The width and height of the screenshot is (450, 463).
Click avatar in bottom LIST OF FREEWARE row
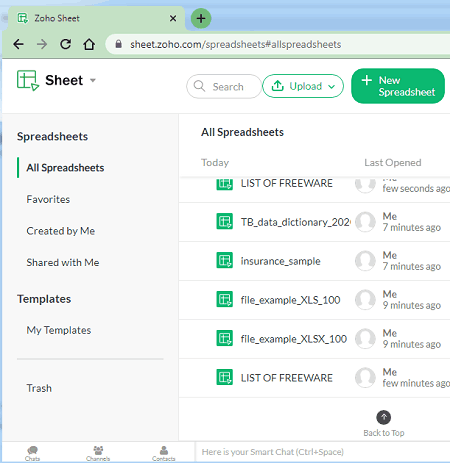click(365, 378)
